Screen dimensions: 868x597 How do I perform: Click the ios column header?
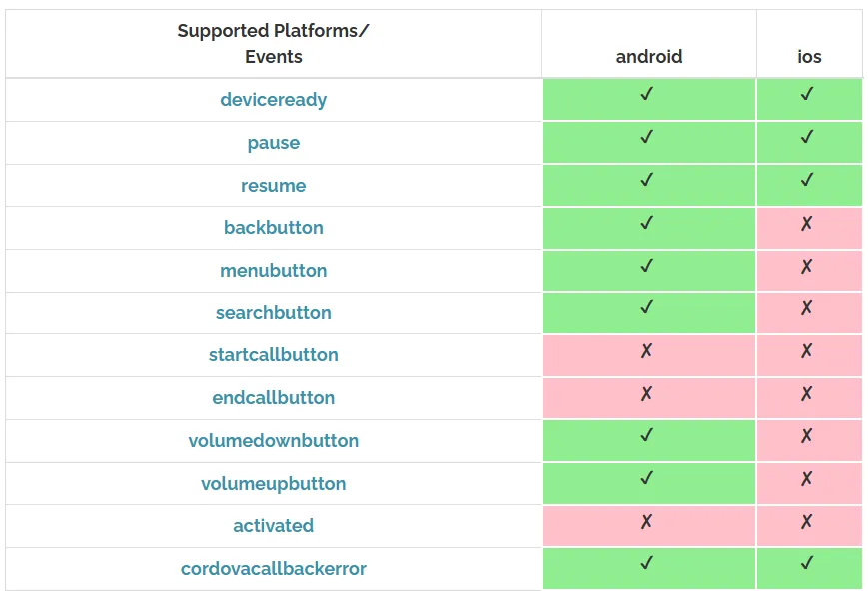[809, 57]
